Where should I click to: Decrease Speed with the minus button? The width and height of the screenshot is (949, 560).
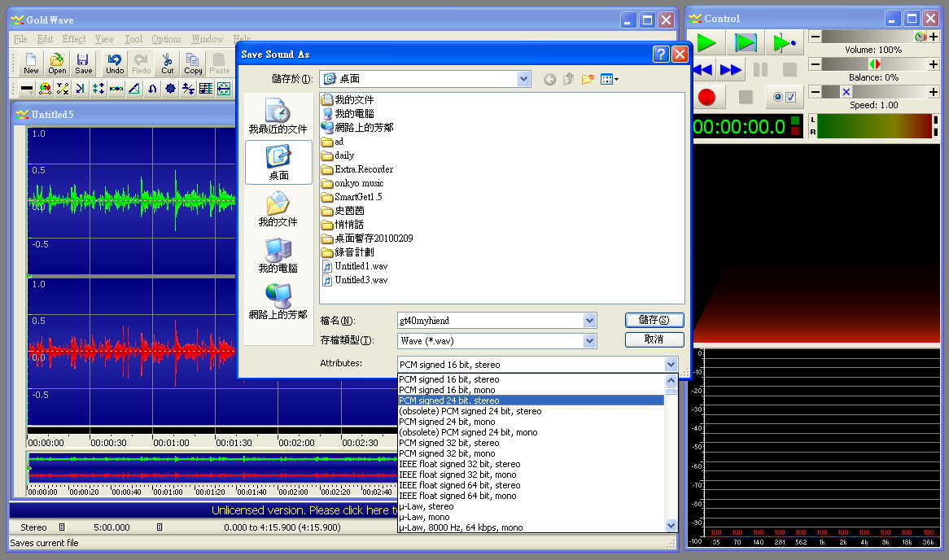[816, 92]
